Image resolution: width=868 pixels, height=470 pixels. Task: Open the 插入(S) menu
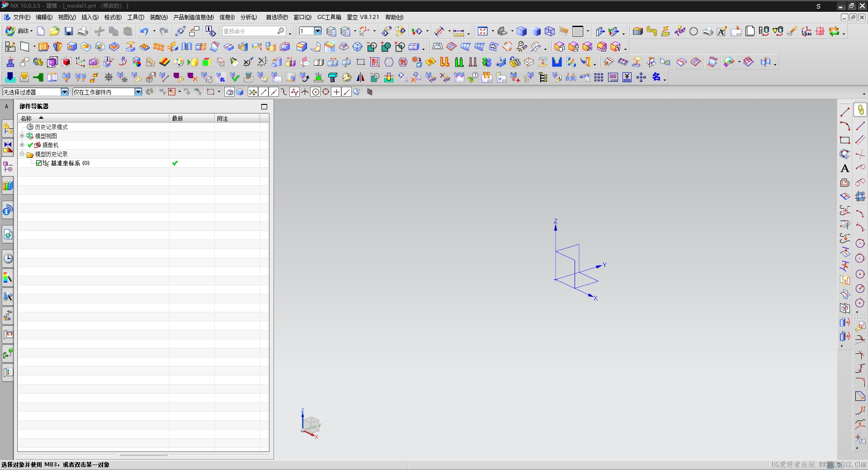pos(90,17)
